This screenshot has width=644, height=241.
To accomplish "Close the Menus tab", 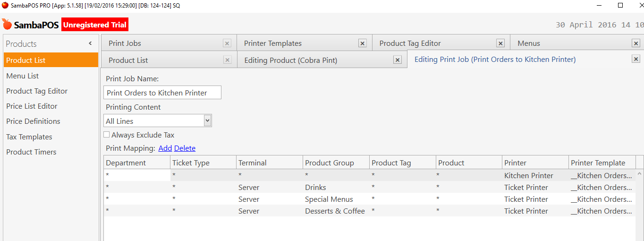I will click(x=636, y=43).
